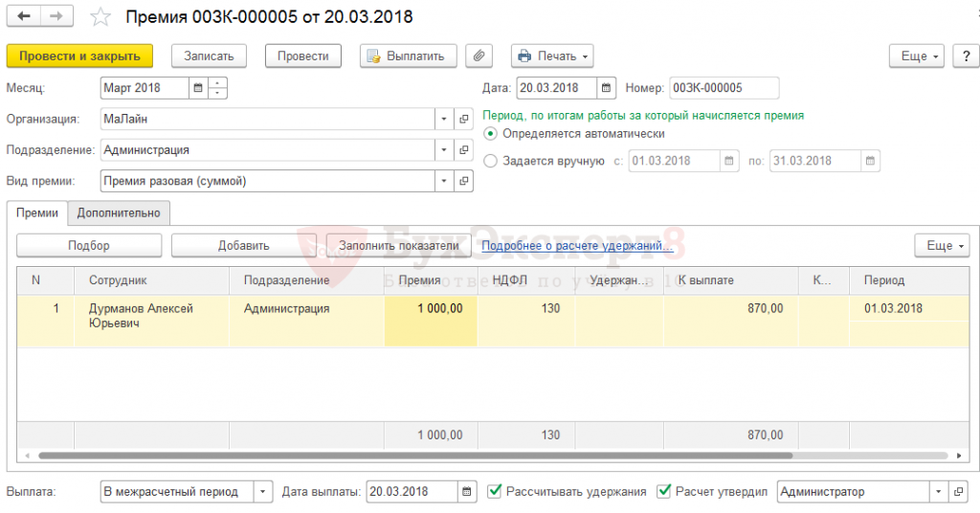Viewport: 980px width, 513px height.
Task: Expand the Организация dropdown list
Action: click(444, 119)
